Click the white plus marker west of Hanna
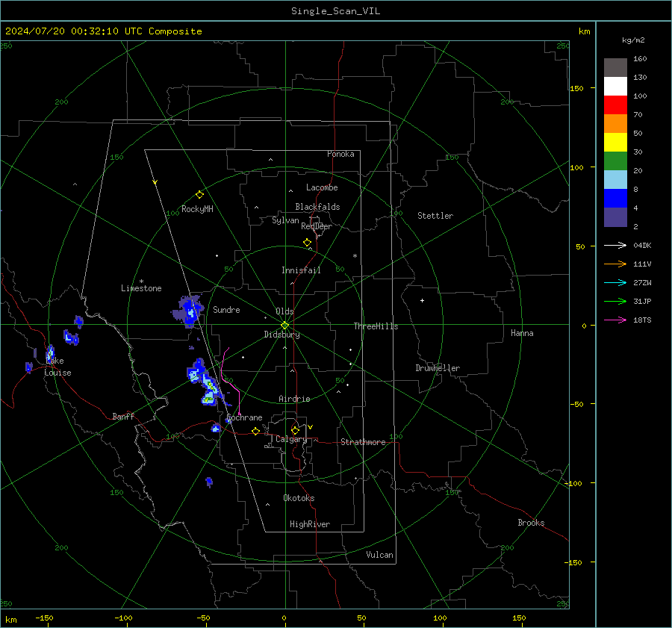 click(422, 300)
